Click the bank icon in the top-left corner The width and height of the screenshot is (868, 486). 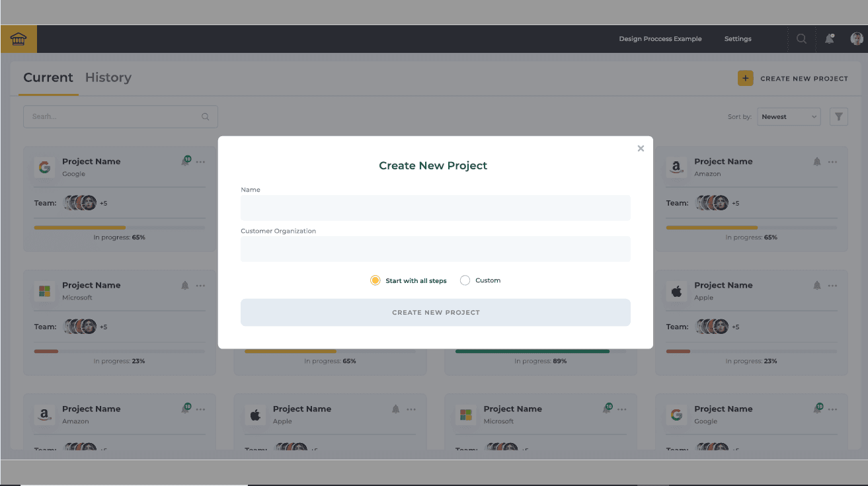pos(19,38)
